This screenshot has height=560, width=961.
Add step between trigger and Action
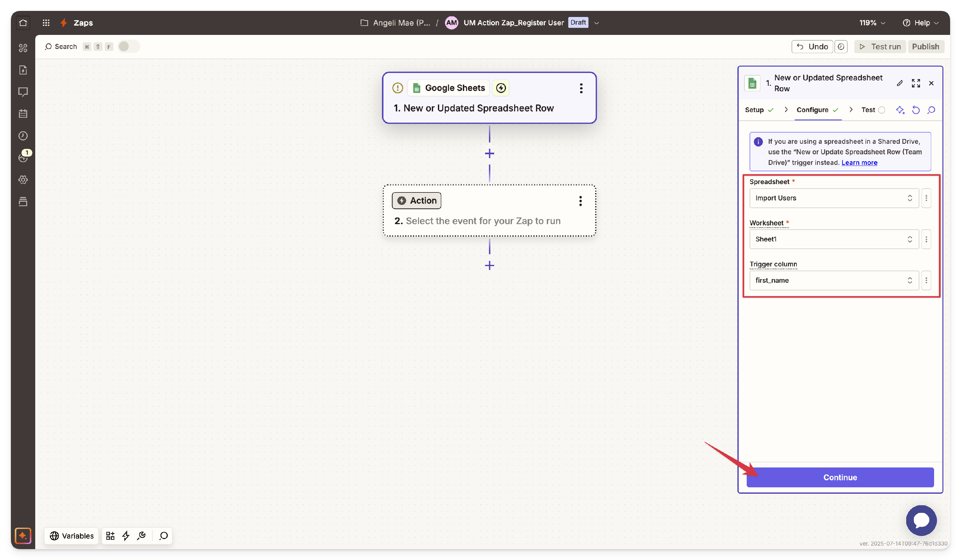[489, 153]
